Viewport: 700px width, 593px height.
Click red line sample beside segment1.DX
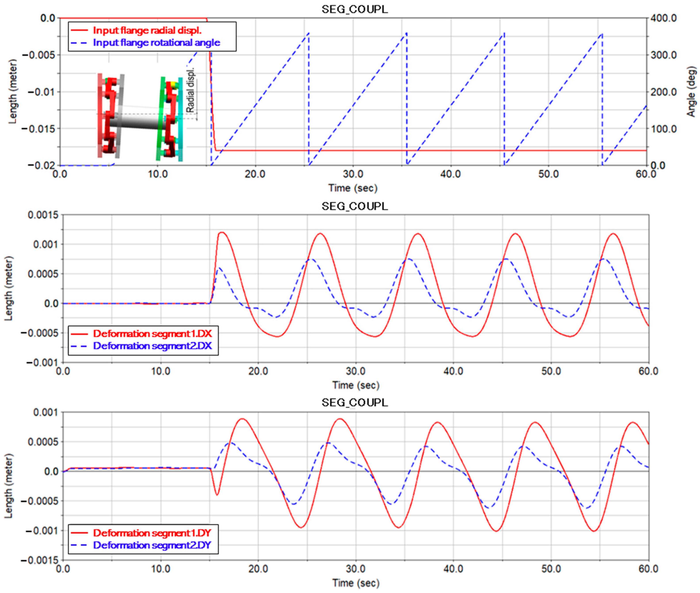pyautogui.click(x=79, y=334)
